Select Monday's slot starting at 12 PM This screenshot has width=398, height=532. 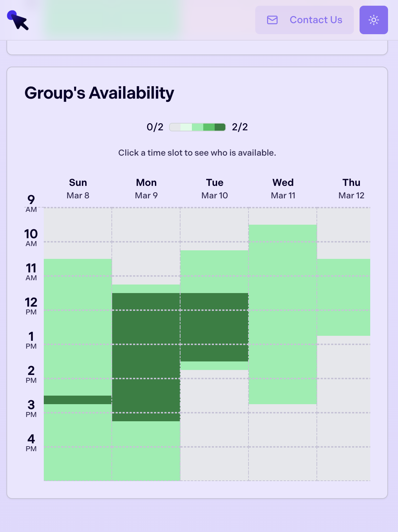click(x=146, y=327)
